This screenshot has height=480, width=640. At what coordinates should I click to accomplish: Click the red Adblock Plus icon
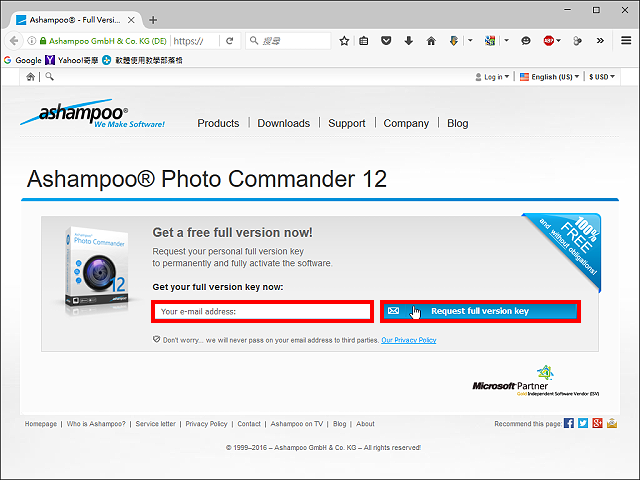tap(548, 41)
